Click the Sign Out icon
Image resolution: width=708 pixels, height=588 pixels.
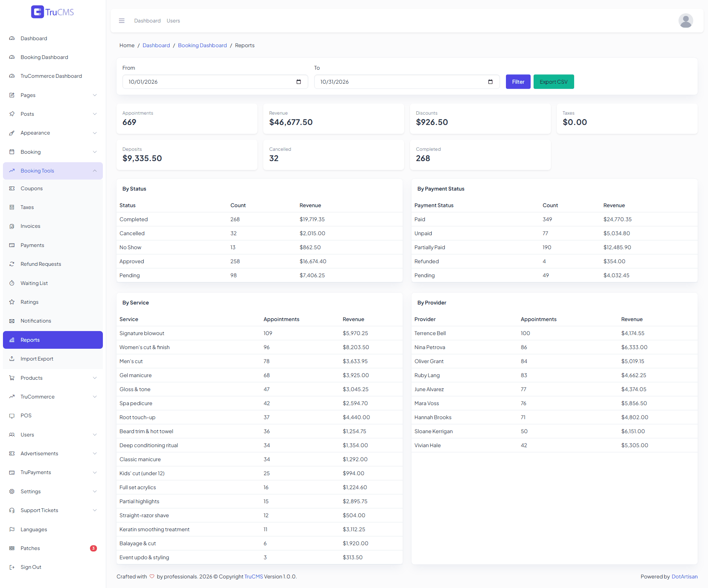click(x=12, y=567)
